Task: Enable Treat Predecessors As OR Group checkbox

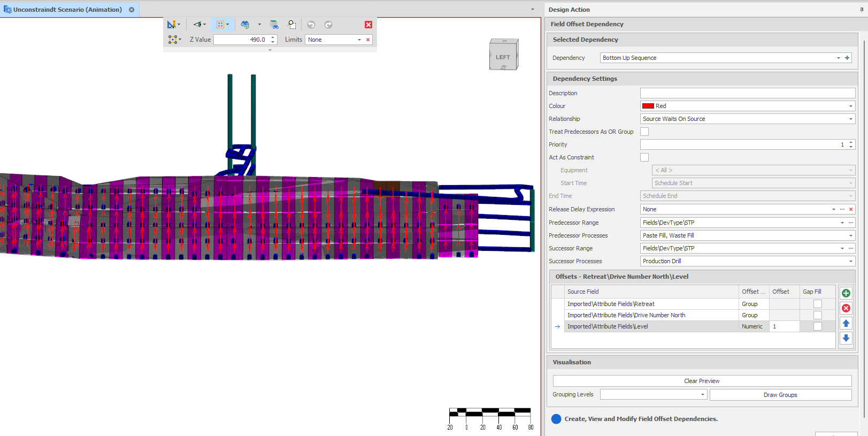Action: 644,132
